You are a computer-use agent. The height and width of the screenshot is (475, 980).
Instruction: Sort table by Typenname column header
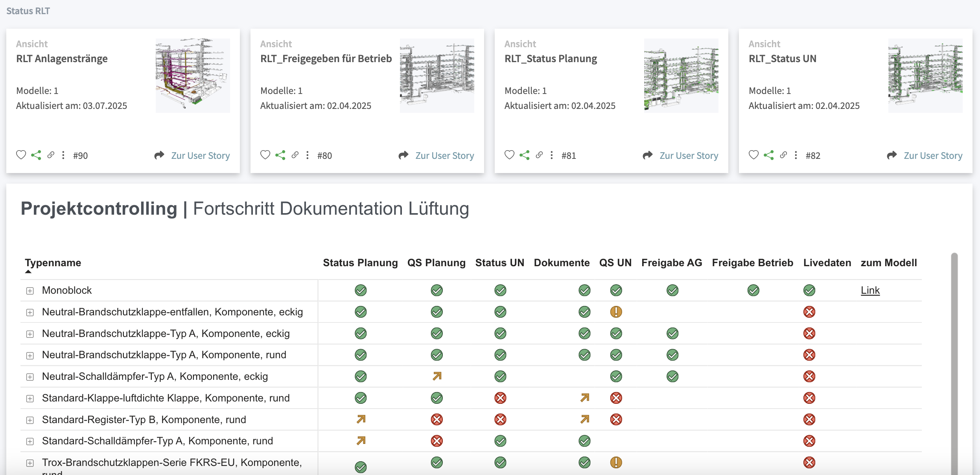coord(53,263)
